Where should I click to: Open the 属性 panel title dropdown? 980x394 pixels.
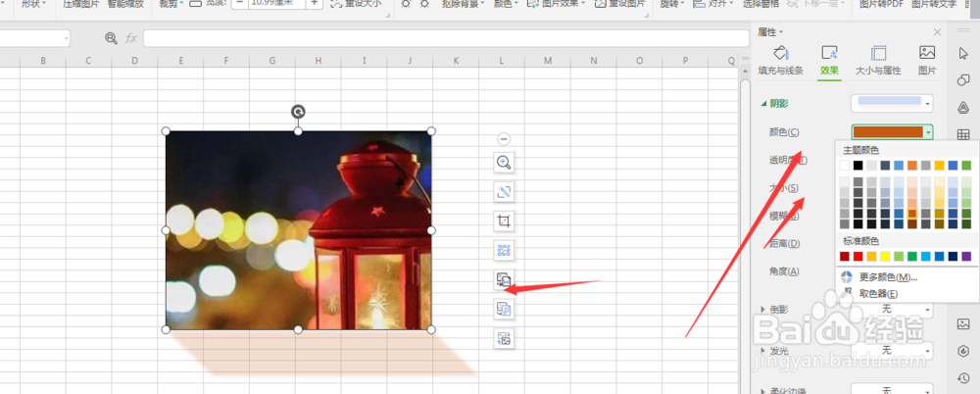781,32
